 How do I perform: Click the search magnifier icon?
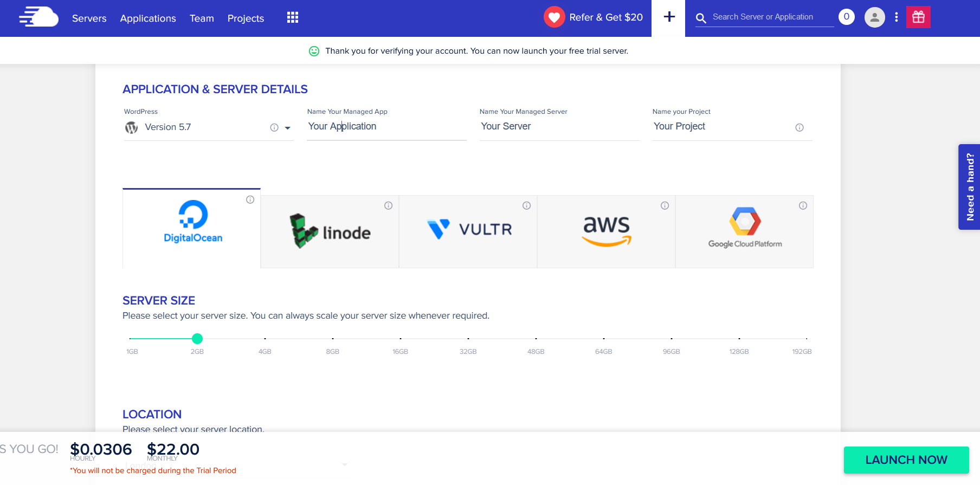(x=701, y=18)
